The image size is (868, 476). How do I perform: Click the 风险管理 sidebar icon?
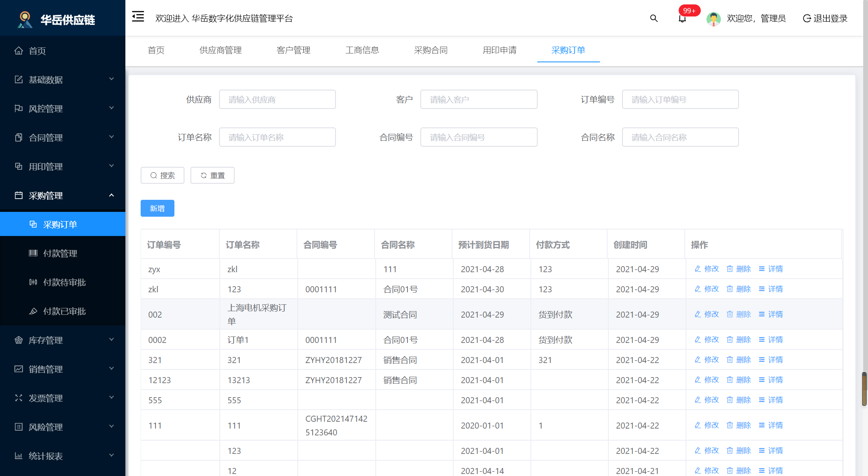pos(18,427)
